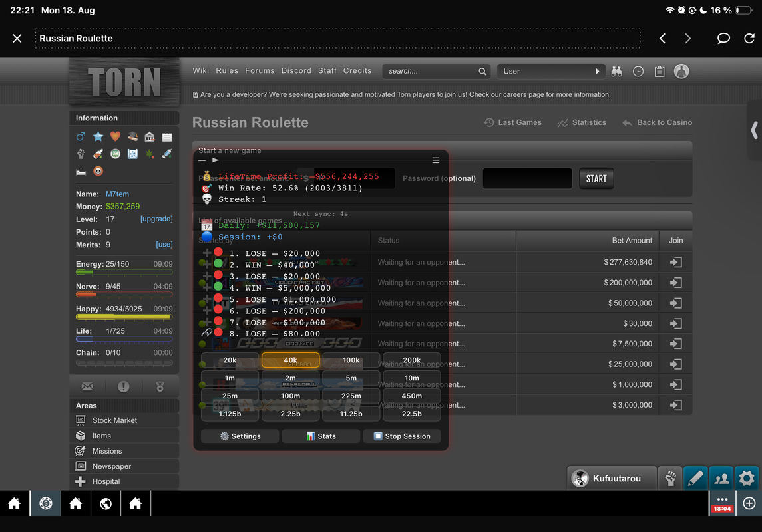Open the tracker Stats button
Screen dimensions: 762x532
321,436
